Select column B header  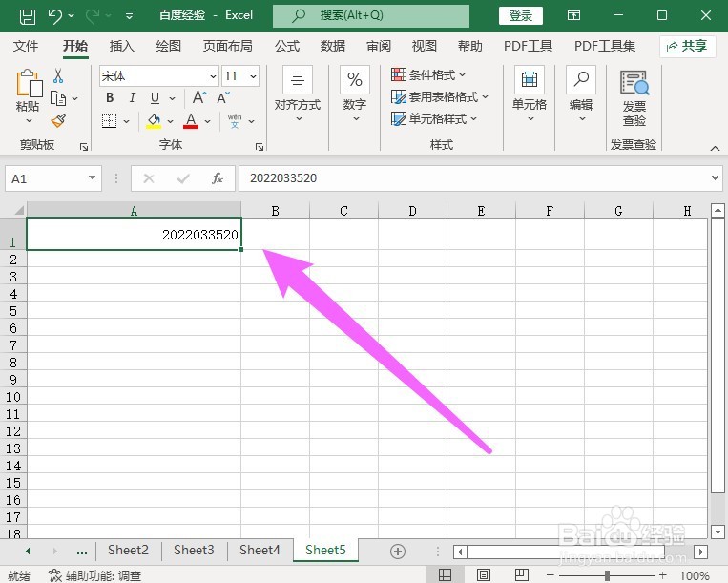point(276,211)
